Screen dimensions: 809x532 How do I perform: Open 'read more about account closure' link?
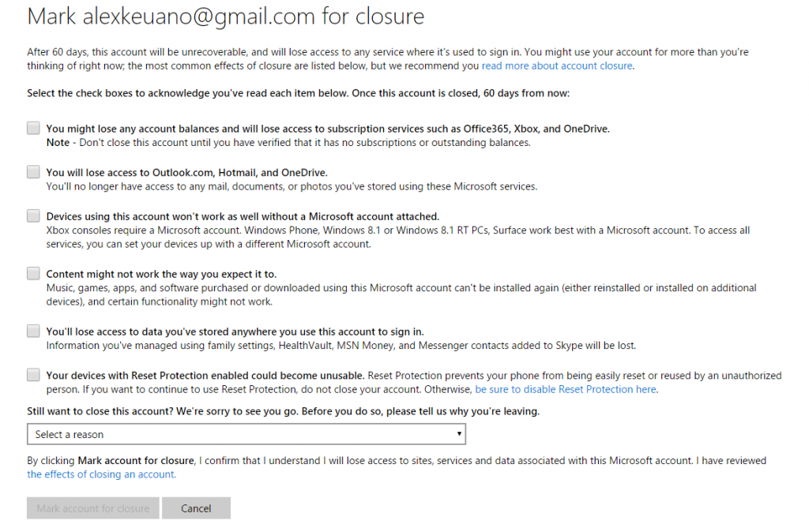557,66
